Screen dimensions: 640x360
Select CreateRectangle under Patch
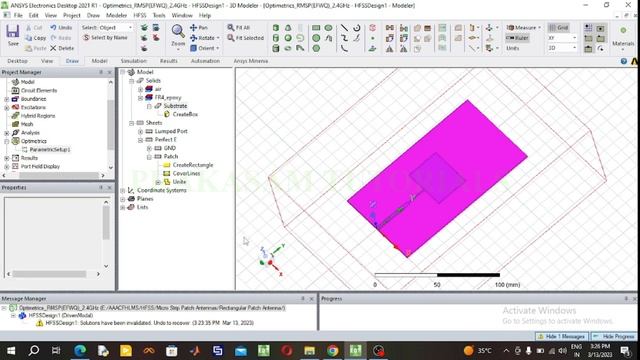point(193,165)
